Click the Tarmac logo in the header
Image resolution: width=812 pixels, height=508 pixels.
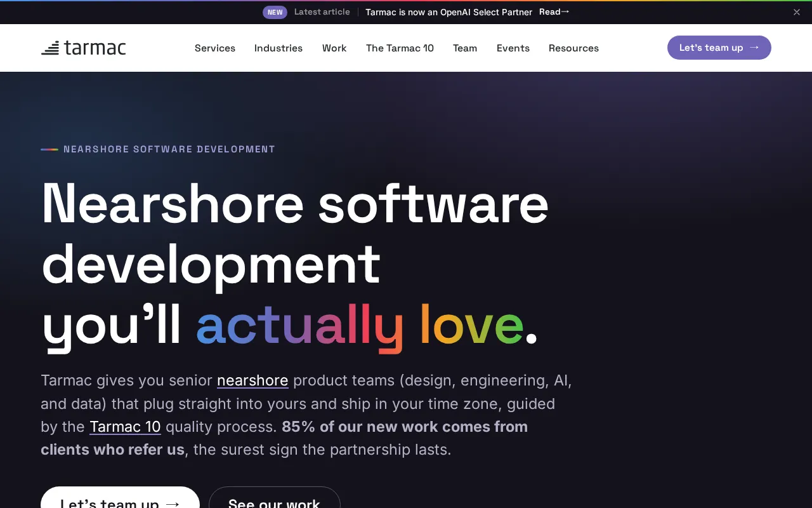[84, 48]
